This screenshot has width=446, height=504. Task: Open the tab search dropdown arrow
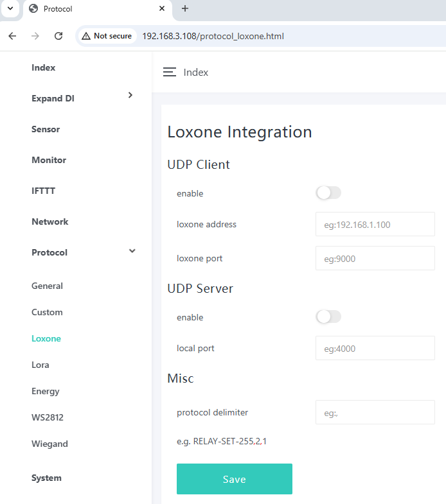[x=10, y=8]
